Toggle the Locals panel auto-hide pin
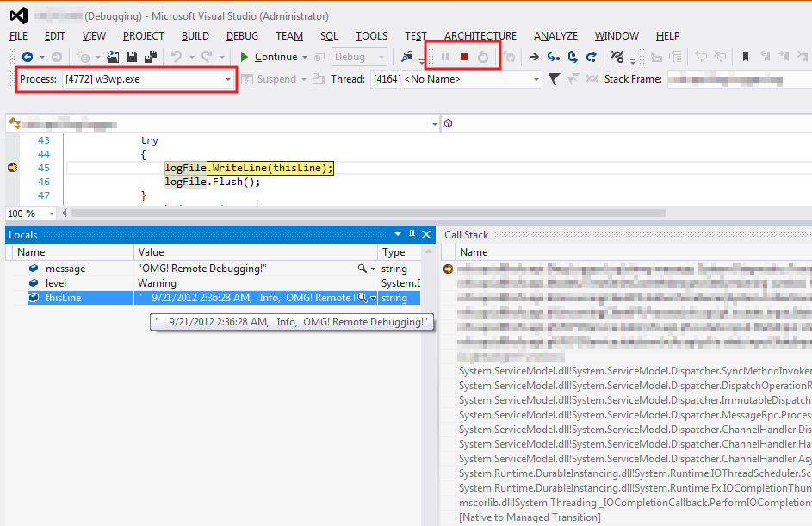This screenshot has width=812, height=526. [x=412, y=234]
